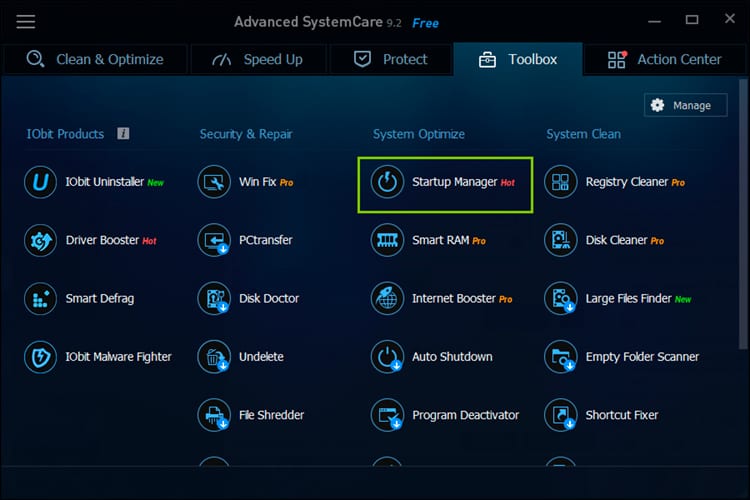750x500 pixels.
Task: Open Empty Folder Scanner icon
Action: pyautogui.click(x=561, y=357)
